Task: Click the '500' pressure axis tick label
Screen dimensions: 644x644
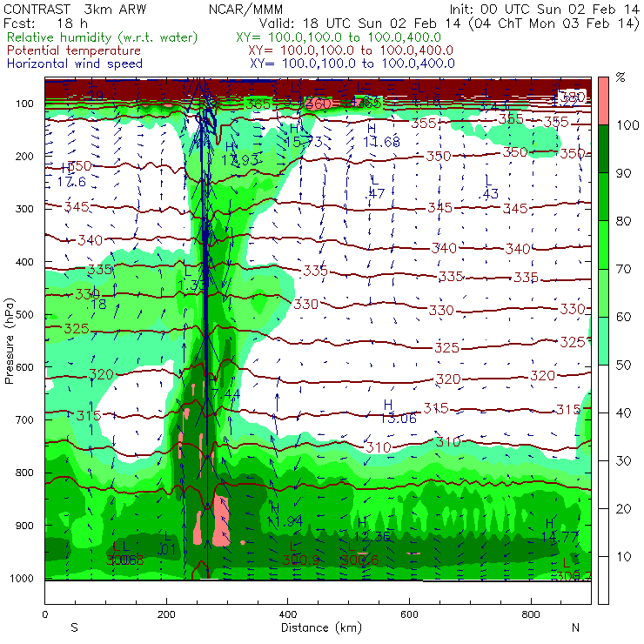Action: [25, 315]
